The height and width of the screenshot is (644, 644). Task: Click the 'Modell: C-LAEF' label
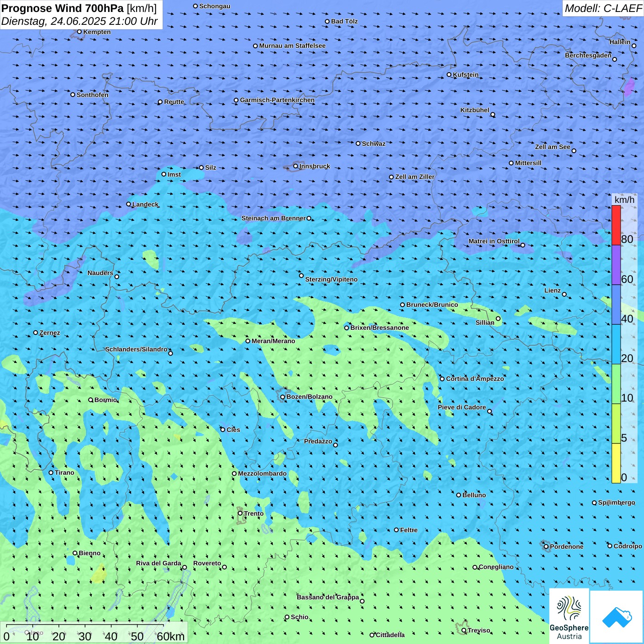pos(603,8)
